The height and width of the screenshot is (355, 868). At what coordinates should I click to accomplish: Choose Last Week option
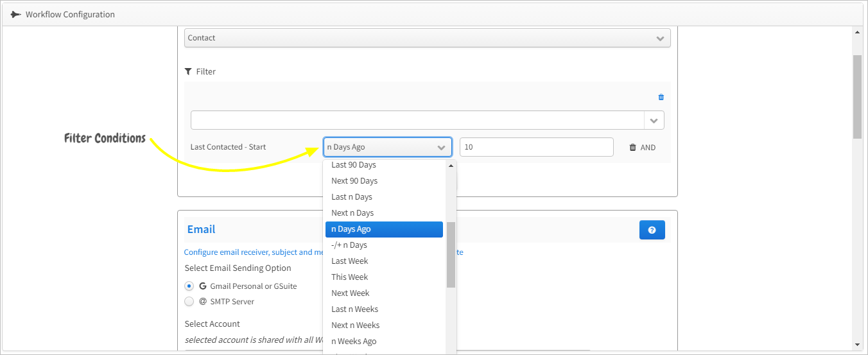pos(384,261)
